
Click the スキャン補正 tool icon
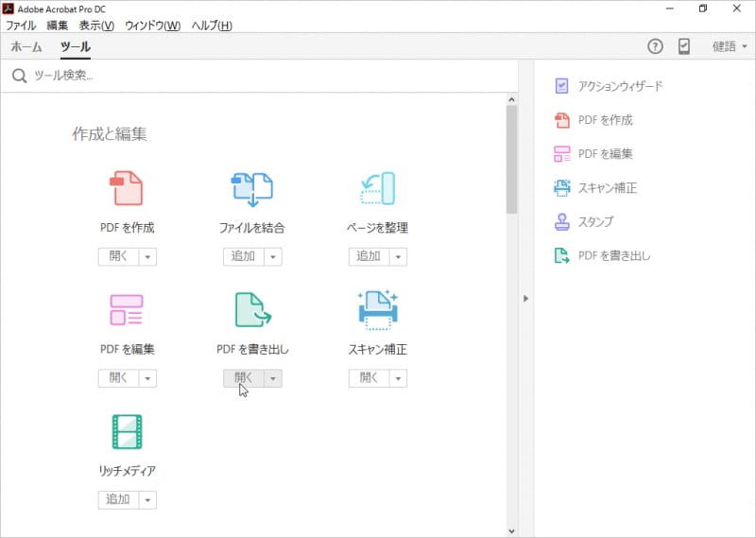point(377,310)
